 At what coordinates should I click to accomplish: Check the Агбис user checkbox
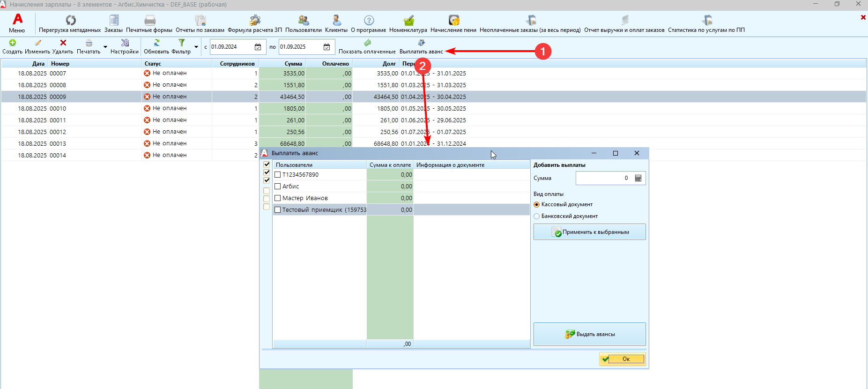(277, 187)
